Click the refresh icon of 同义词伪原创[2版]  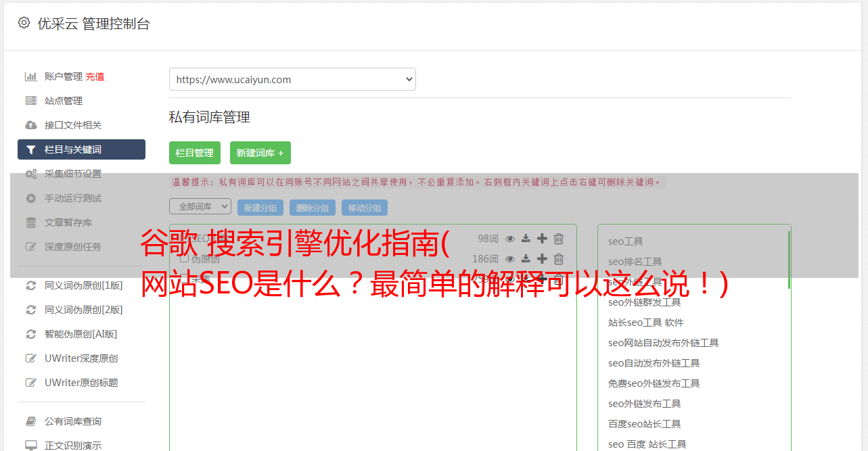[30, 310]
